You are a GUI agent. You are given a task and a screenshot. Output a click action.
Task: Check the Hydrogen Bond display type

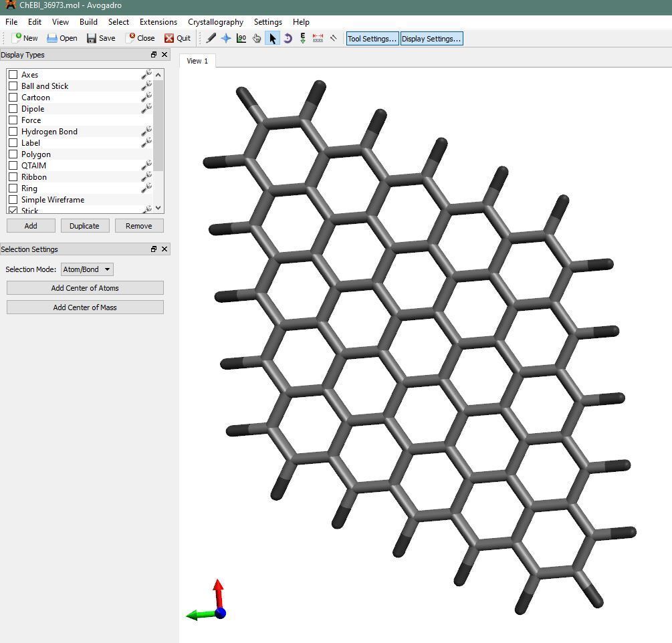tap(12, 131)
